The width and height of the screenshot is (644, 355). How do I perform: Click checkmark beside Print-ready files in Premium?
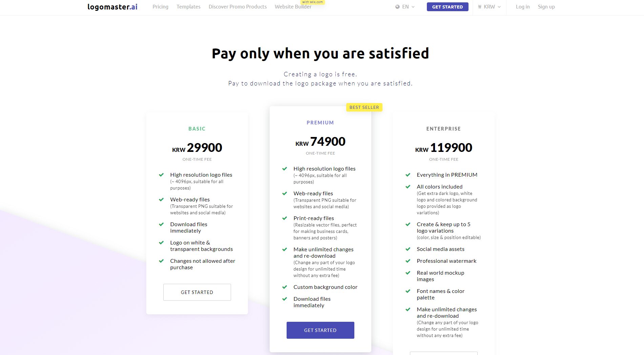click(x=285, y=218)
